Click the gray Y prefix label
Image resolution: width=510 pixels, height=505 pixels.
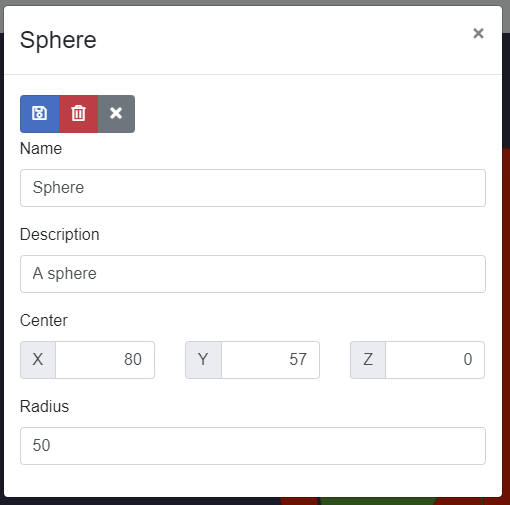point(203,360)
